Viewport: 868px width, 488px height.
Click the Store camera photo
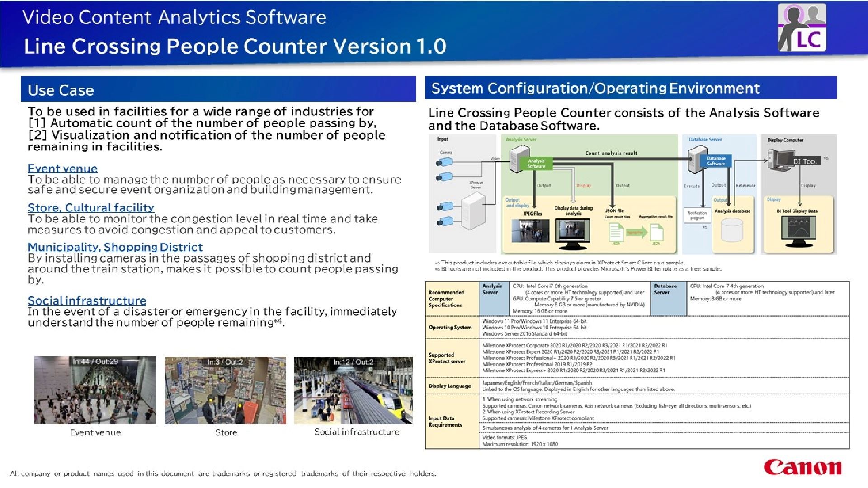coord(225,390)
